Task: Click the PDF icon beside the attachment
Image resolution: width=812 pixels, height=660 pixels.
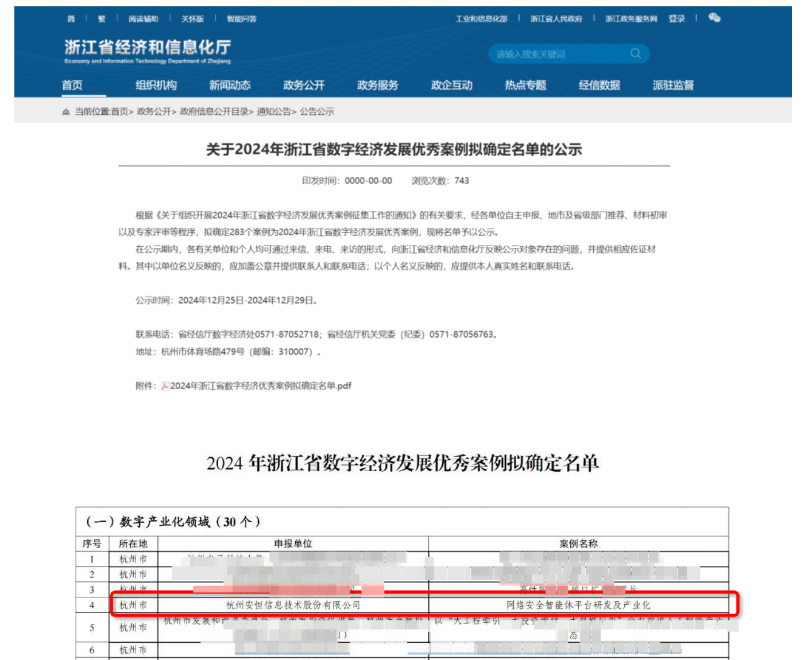Action: pyautogui.click(x=165, y=386)
